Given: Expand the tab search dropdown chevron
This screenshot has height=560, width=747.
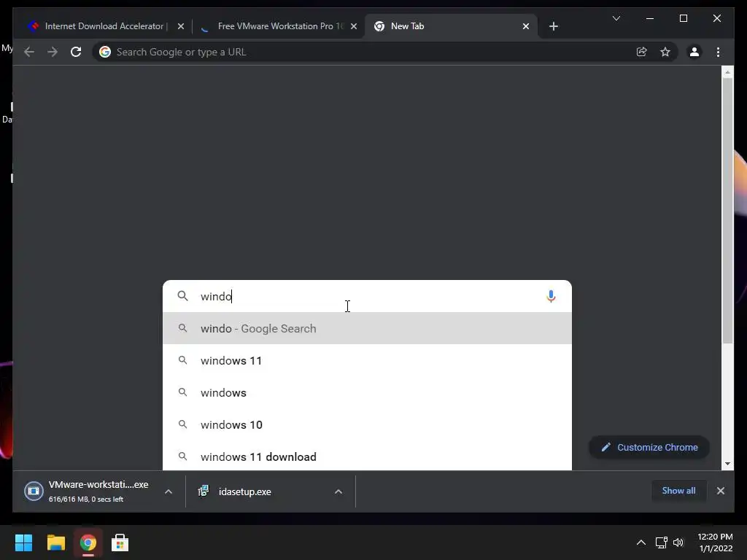Looking at the screenshot, I should click(616, 18).
